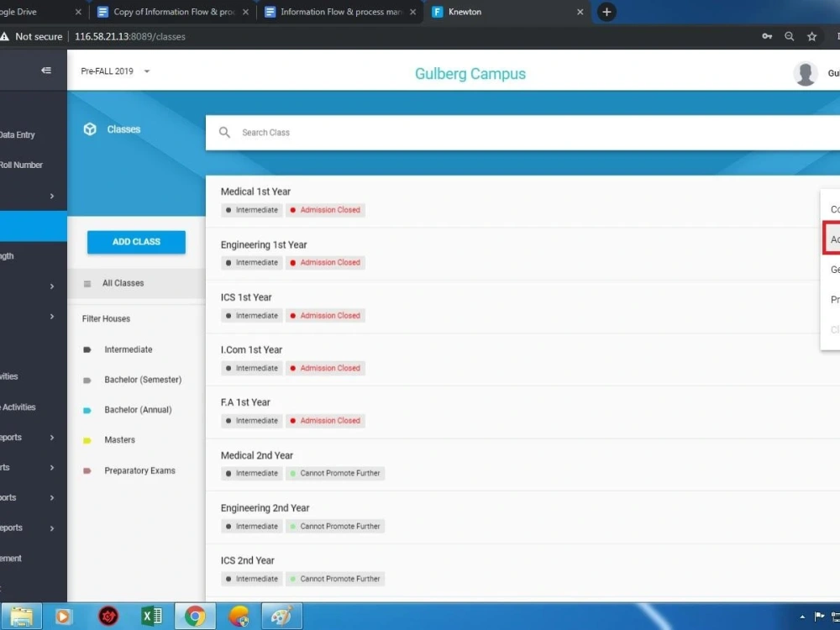
Task: Open Roll Number in sidebar
Action: tap(21, 165)
